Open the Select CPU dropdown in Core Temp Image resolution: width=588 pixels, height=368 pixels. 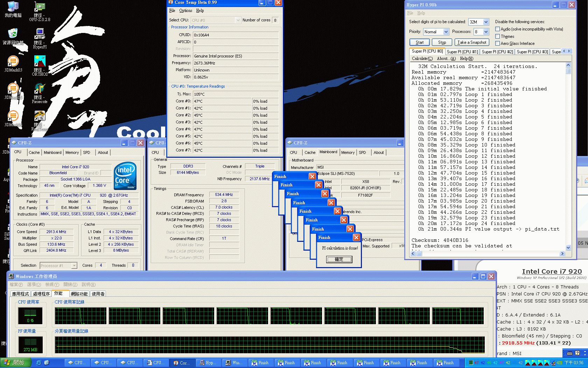tap(238, 20)
